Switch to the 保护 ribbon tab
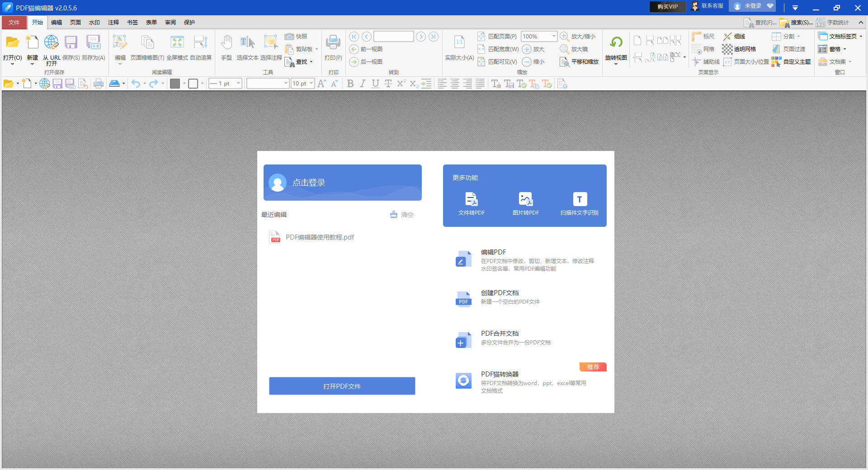Viewport: 868px width, 470px height. point(189,22)
